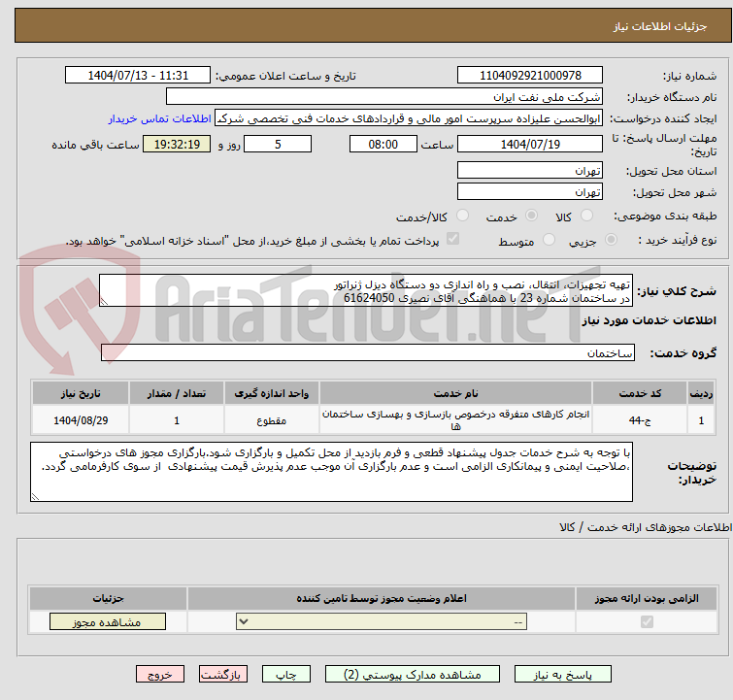Click the 'خروج' exit button
The width and height of the screenshot is (733, 700).
[160, 675]
